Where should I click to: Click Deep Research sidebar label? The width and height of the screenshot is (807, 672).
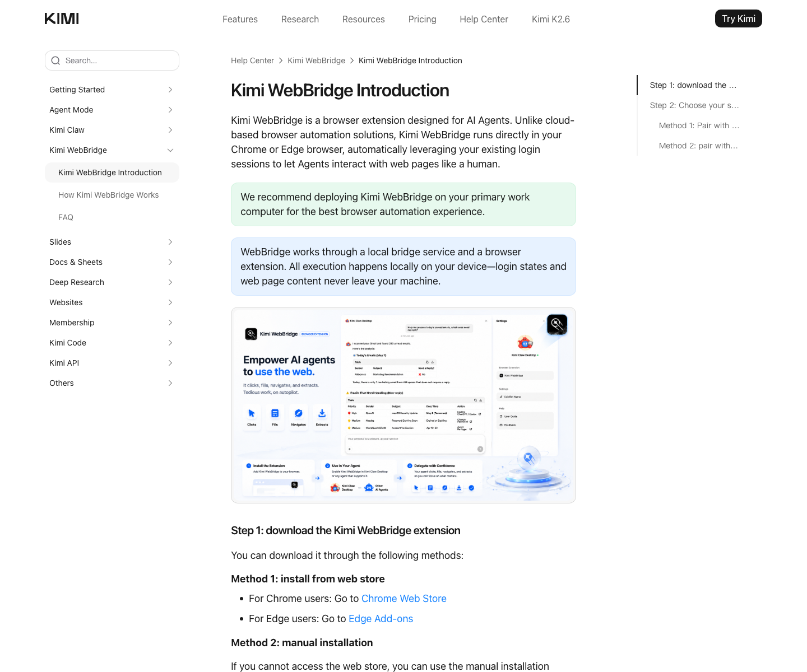pos(77,282)
